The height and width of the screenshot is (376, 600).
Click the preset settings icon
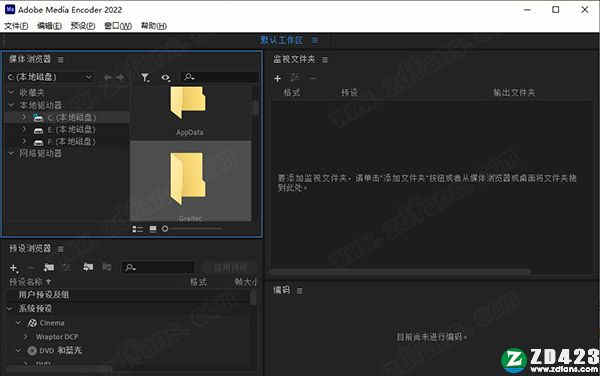point(67,267)
